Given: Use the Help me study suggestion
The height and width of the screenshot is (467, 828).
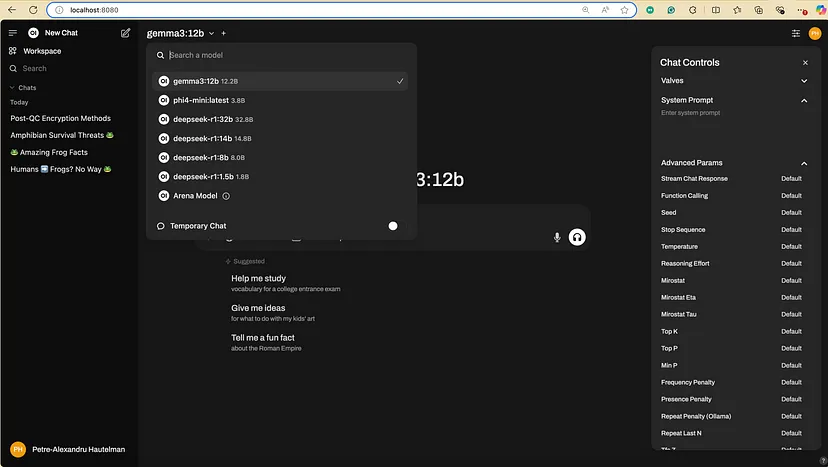Looking at the screenshot, I should (x=286, y=283).
